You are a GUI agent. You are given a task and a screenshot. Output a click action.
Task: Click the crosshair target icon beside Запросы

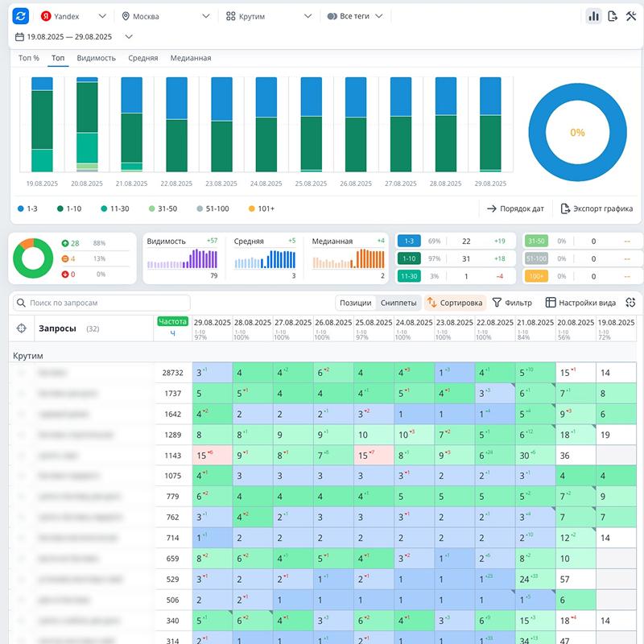[22, 328]
